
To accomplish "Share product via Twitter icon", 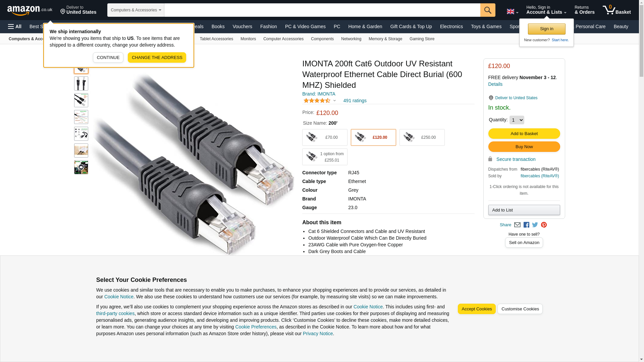I will (x=535, y=225).
